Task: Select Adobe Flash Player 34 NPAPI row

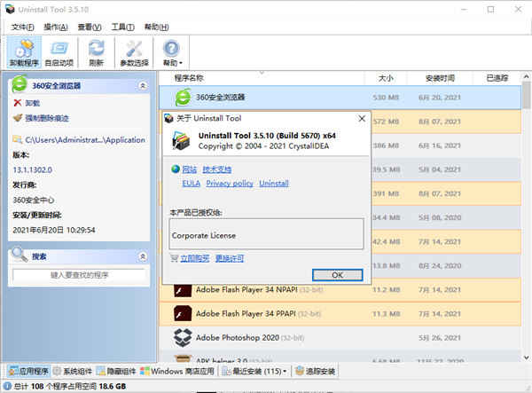Action: click(x=340, y=290)
